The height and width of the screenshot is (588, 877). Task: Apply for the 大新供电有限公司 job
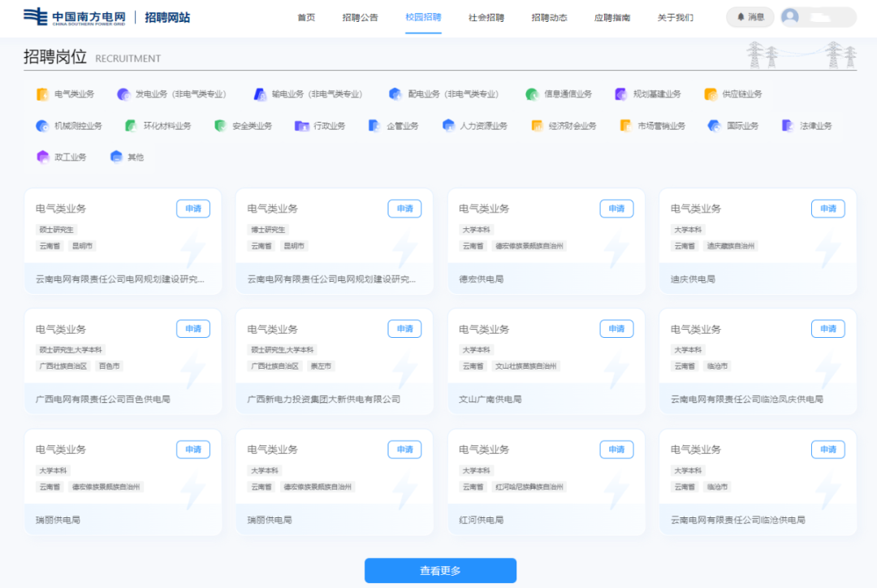pyautogui.click(x=405, y=329)
